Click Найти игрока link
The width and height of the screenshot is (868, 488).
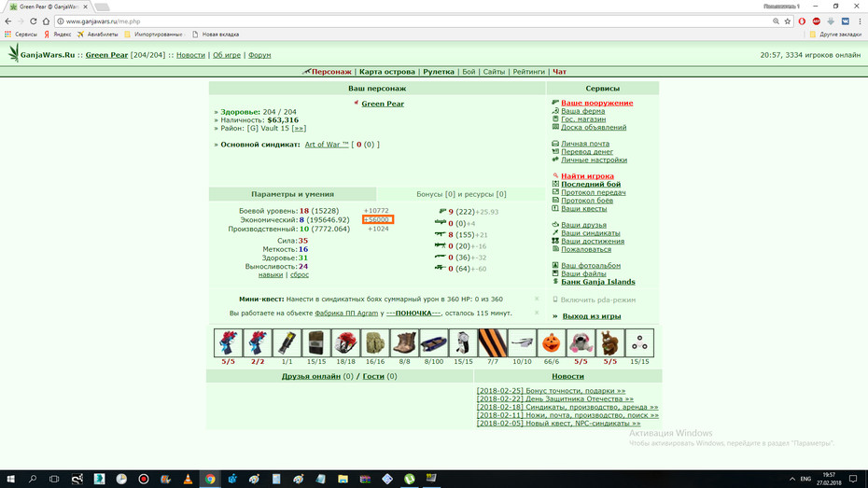(587, 176)
